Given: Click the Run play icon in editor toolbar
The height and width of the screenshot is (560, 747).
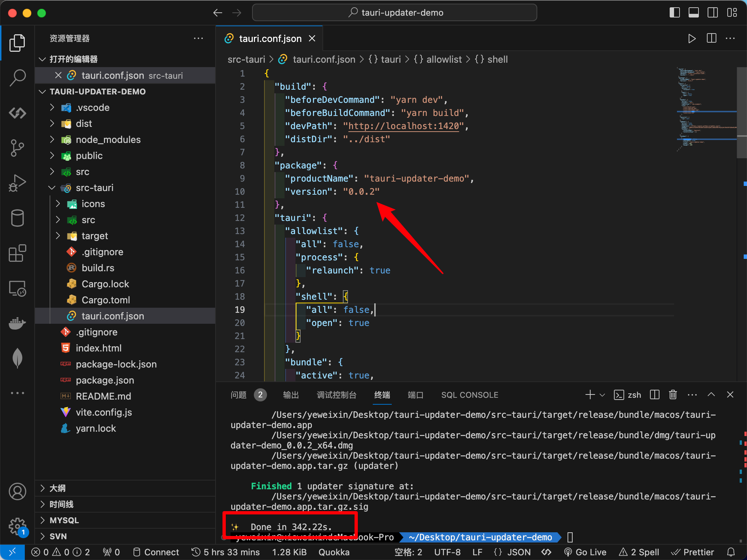Looking at the screenshot, I should click(x=692, y=38).
